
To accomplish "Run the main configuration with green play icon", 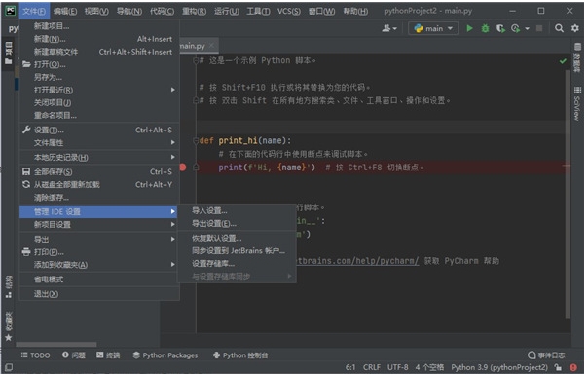I will (x=469, y=28).
